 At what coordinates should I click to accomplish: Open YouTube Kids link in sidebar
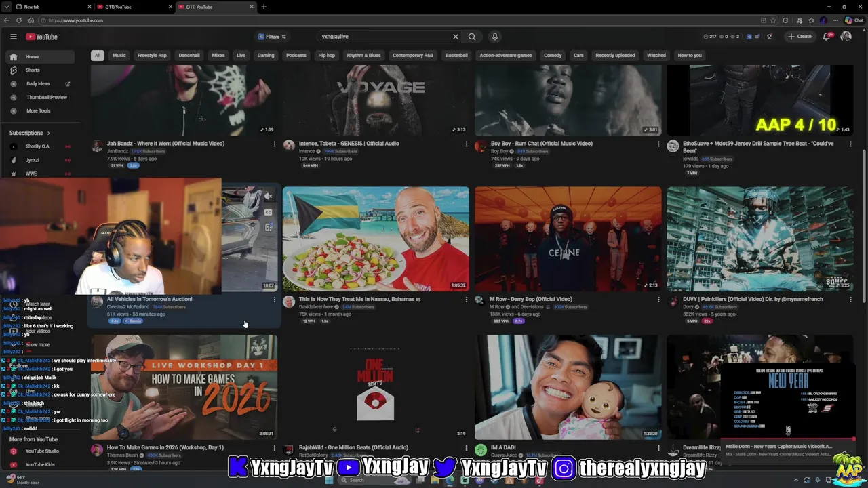pos(39,464)
